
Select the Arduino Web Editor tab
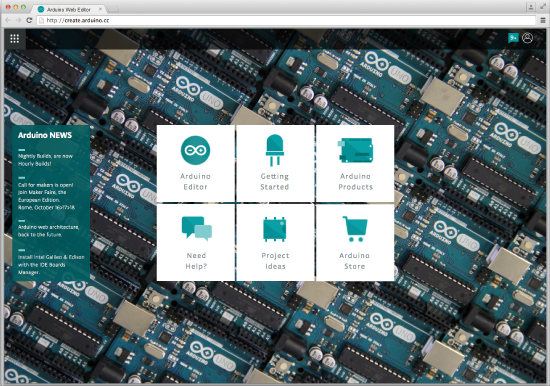coord(68,9)
